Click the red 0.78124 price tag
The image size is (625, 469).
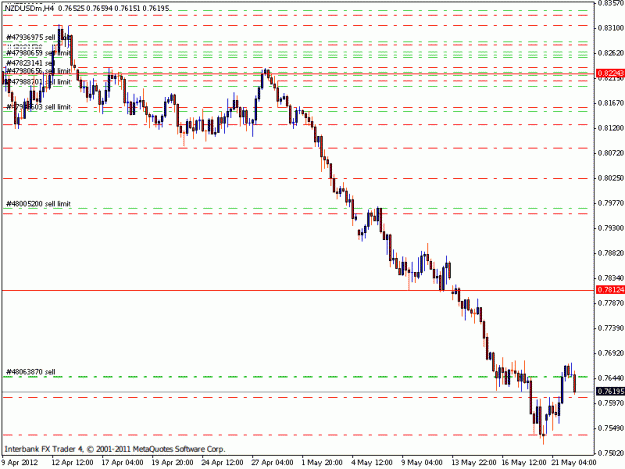pyautogui.click(x=610, y=290)
